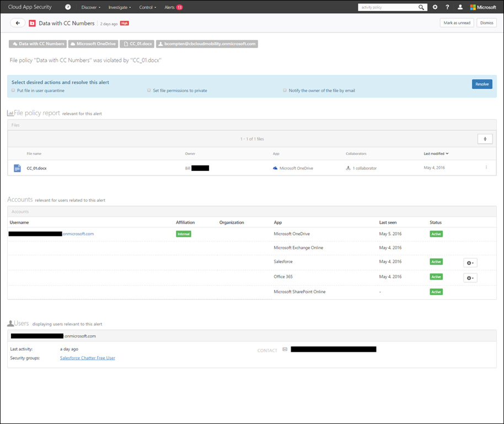Click the Status column header
Screen dimensions: 504x424
click(436, 222)
